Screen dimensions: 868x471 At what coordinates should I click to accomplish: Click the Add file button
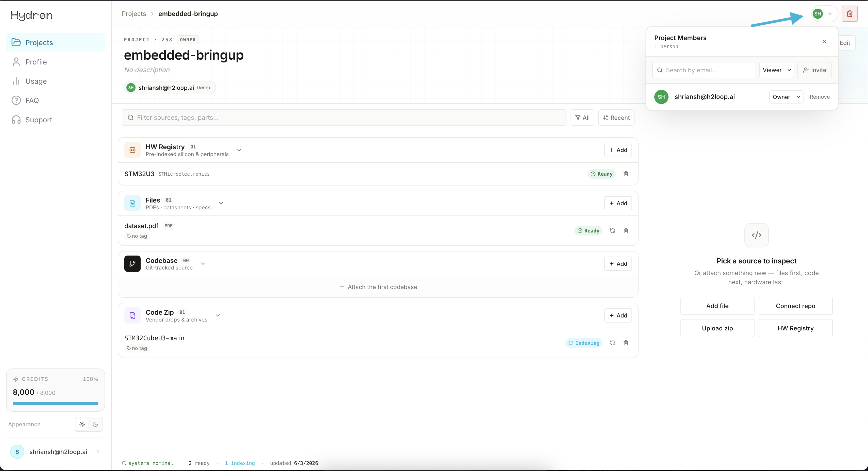[x=717, y=306]
